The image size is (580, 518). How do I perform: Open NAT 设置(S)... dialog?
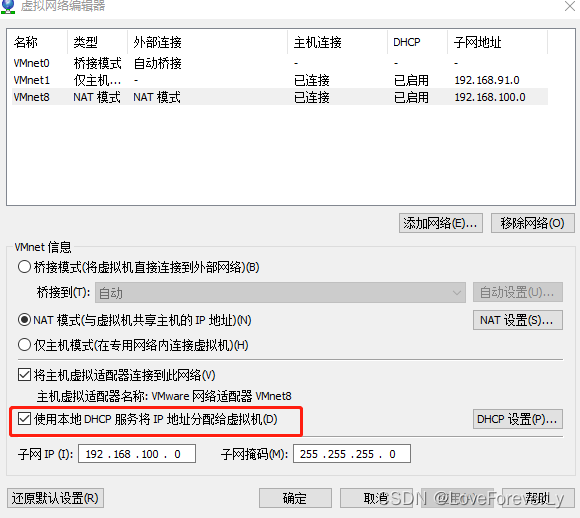517,320
